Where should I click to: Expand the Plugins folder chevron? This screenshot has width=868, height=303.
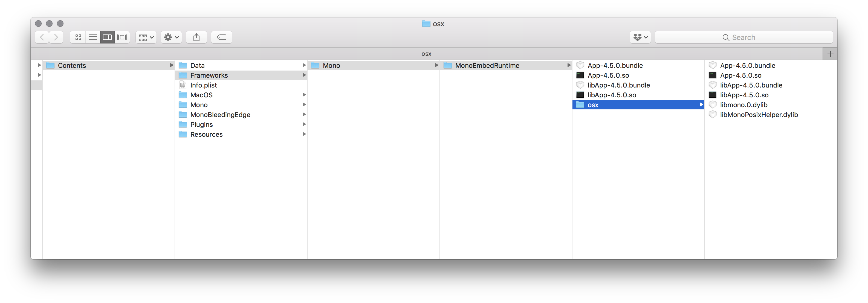tap(304, 124)
